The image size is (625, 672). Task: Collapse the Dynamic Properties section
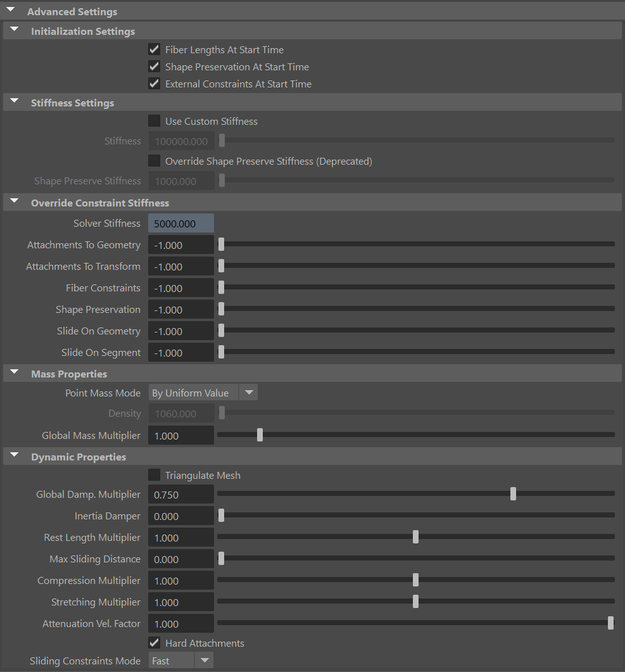(14, 454)
